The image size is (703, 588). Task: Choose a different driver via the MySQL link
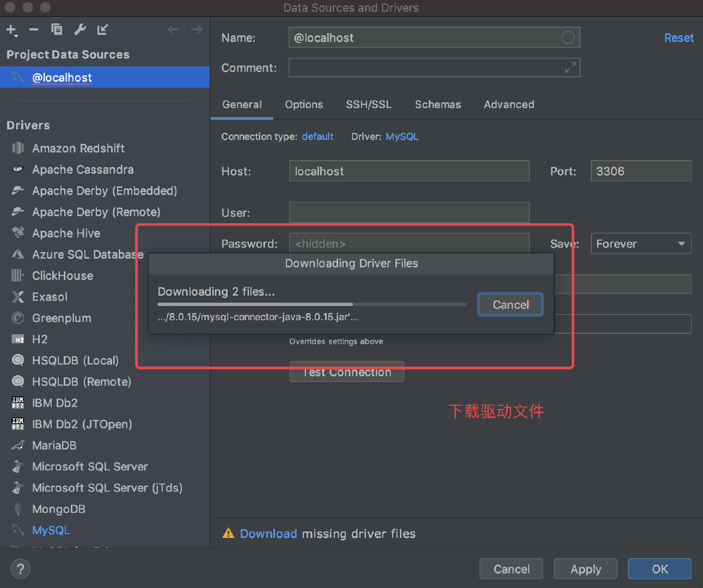pos(402,137)
